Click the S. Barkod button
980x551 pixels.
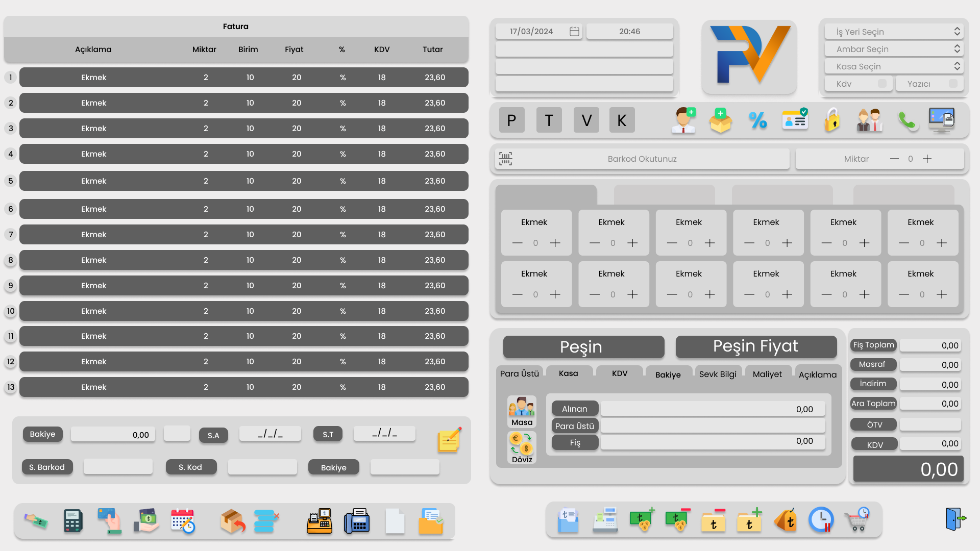[47, 467]
